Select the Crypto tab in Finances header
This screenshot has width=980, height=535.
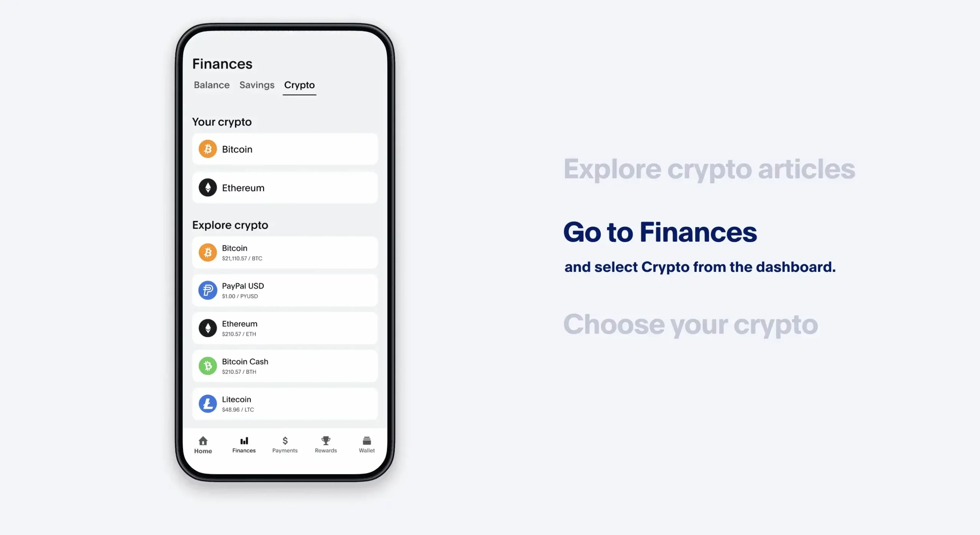coord(299,84)
